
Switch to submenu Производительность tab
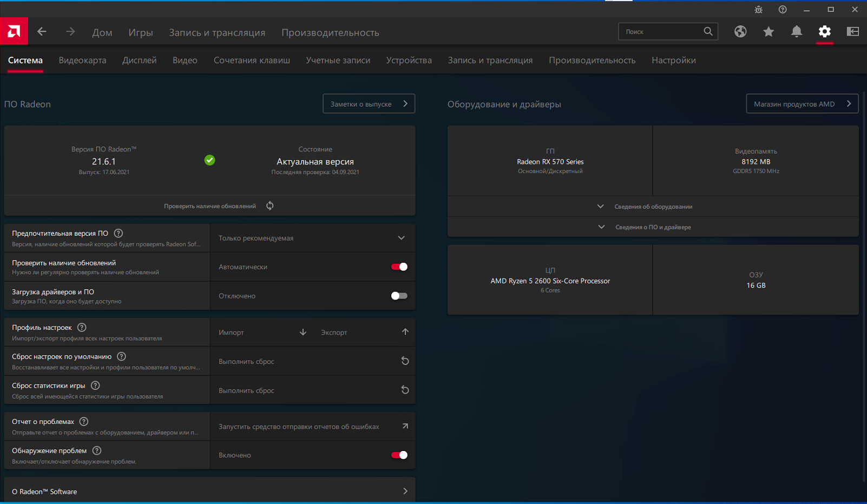[x=592, y=60]
